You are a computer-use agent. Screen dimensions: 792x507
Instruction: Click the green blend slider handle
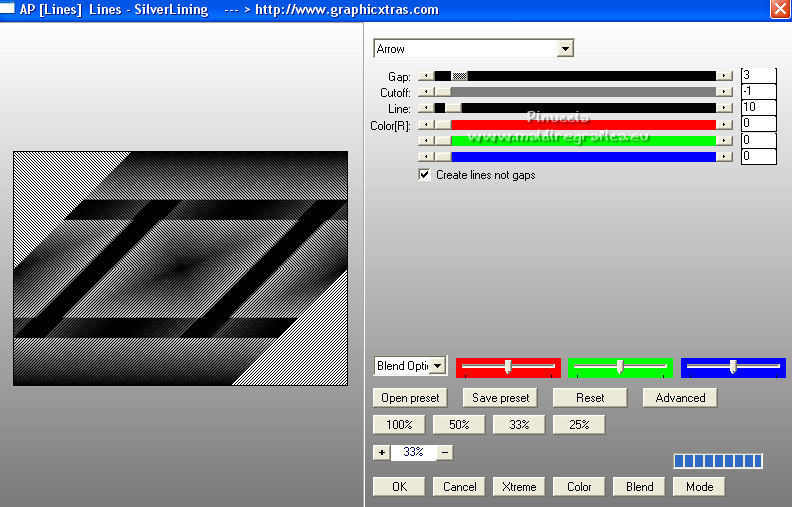coord(620,367)
